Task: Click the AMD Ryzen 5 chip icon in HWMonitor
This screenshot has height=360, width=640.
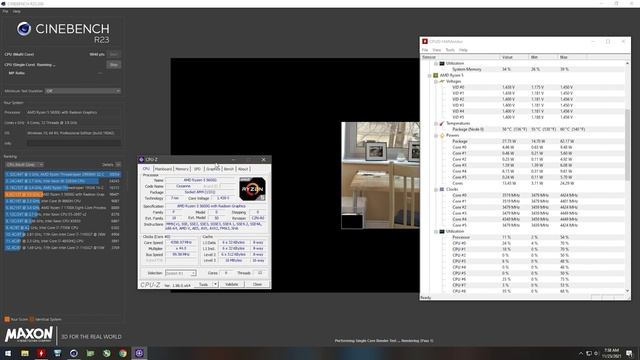Action: pos(436,76)
